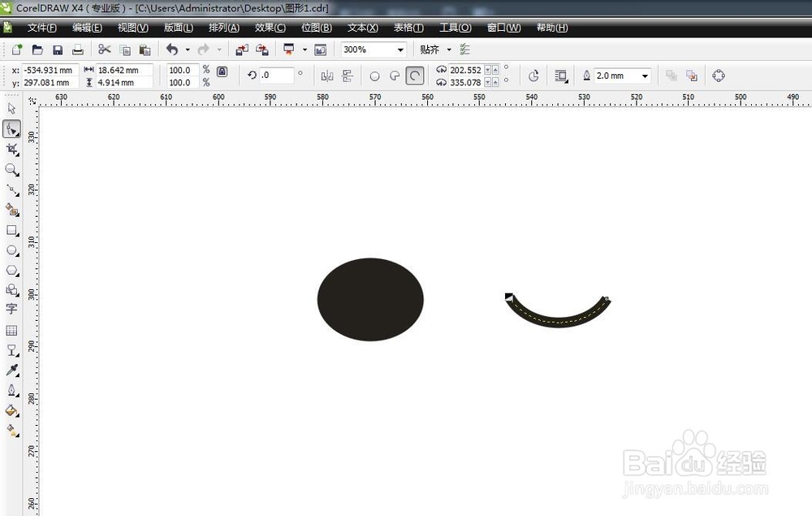Click the New document icon
This screenshot has height=516, width=812.
(x=16, y=50)
